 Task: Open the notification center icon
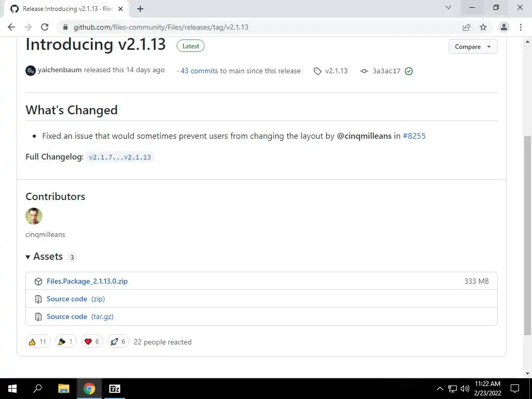515,389
